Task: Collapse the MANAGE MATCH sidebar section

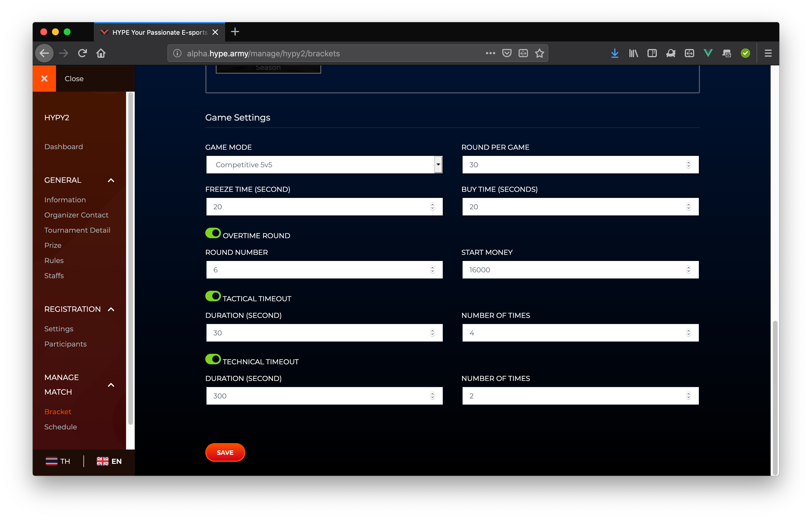Action: point(111,385)
